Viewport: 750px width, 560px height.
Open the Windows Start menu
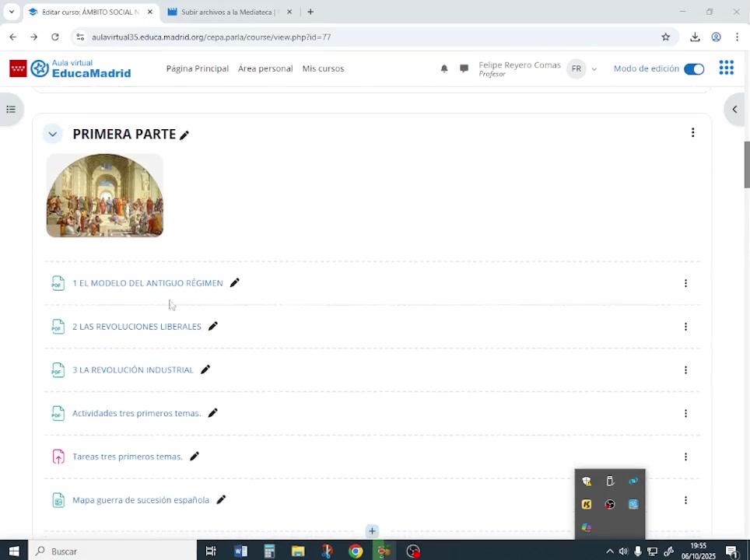pyautogui.click(x=14, y=551)
